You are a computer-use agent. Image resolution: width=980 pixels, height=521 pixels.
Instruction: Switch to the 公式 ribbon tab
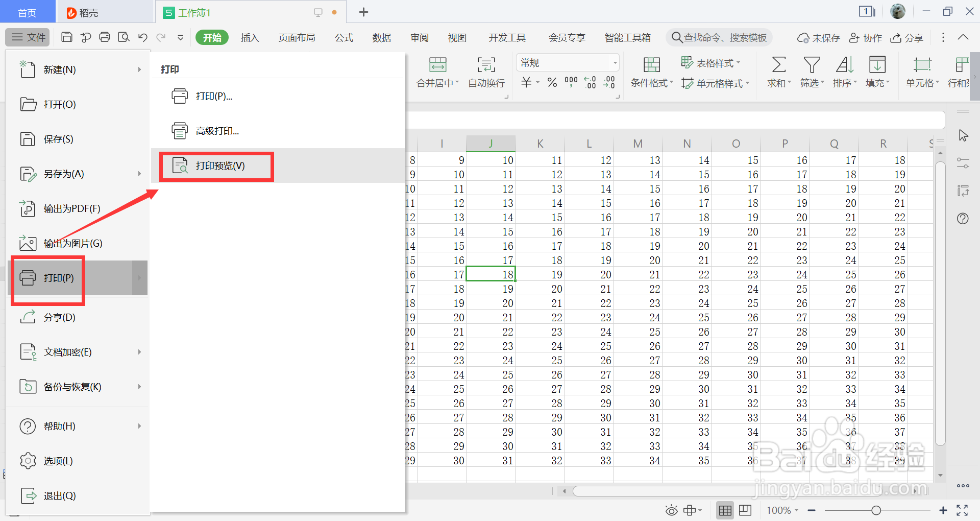344,38
